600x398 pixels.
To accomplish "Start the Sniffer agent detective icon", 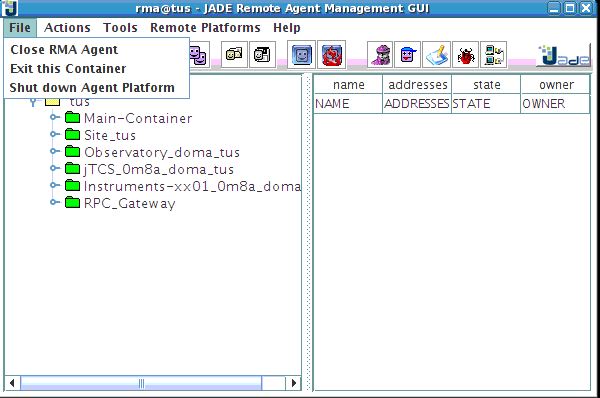I will [x=380, y=55].
